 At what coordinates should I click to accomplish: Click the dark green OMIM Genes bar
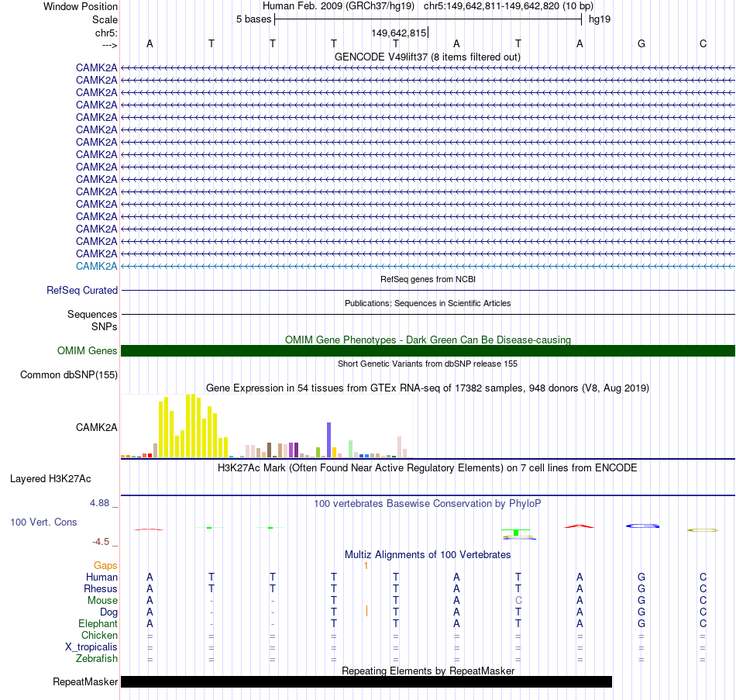pos(428,350)
